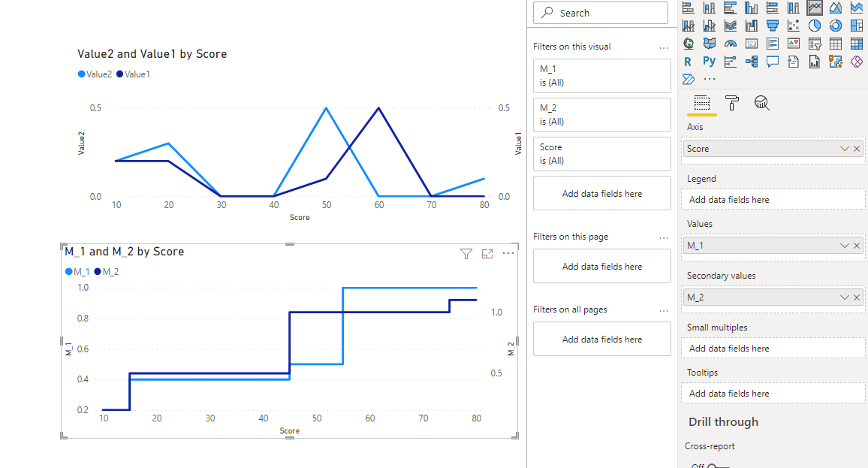Screen dimensions: 868x468
Task: Expand the Score filter card
Action: (601, 154)
